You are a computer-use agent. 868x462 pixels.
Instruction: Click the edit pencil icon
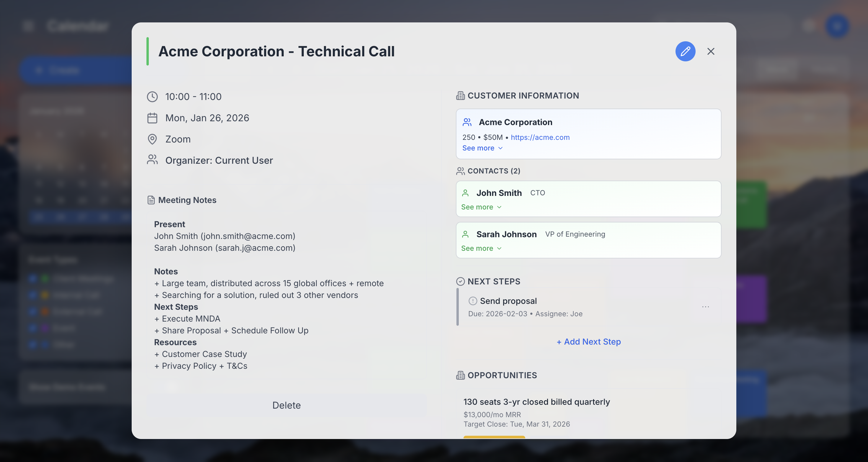click(685, 51)
